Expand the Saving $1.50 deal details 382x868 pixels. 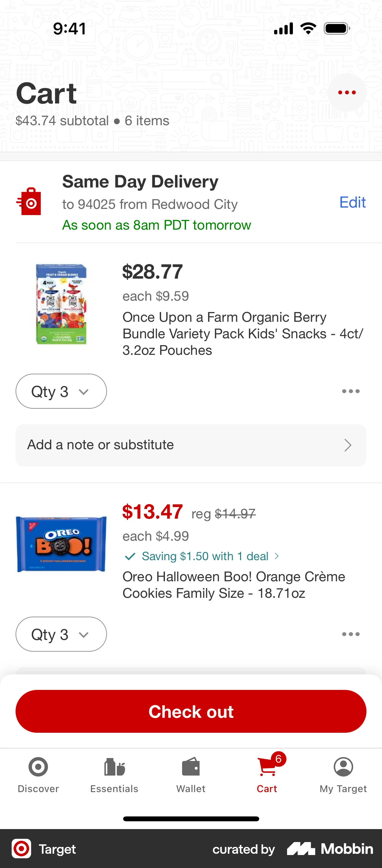(202, 556)
